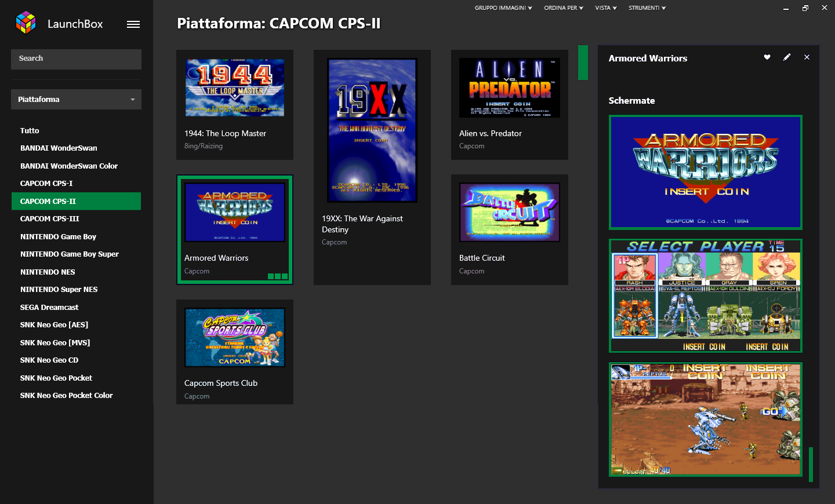Select the 19XX: The War Against Destiny cover
This screenshot has width=835, height=504.
point(372,130)
